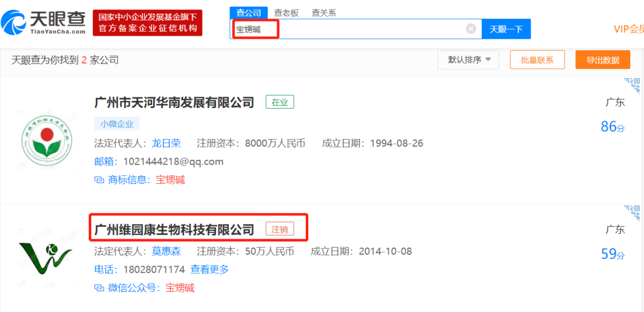Click the 电话 label
Screen dimensions: 644x312
pos(106,270)
